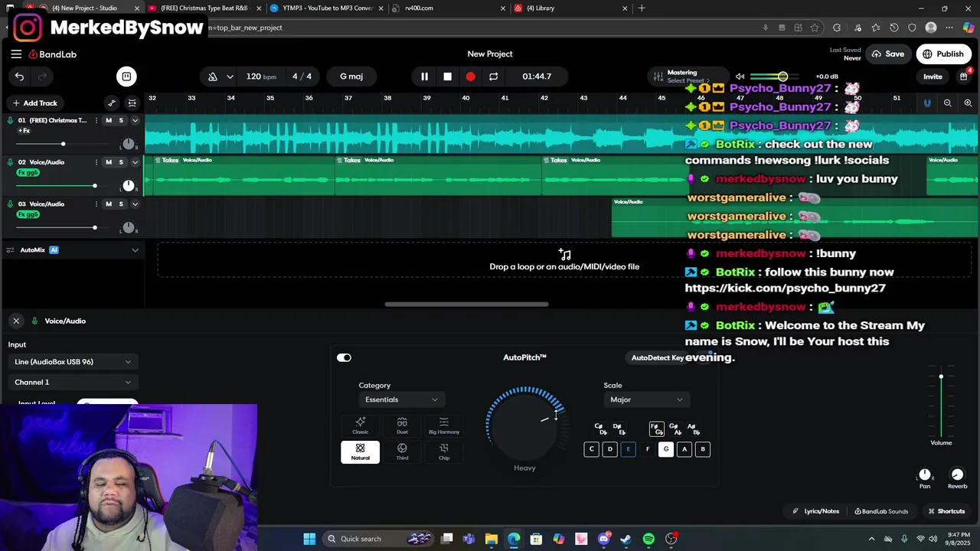
Task: Undo the last action
Action: [x=19, y=77]
